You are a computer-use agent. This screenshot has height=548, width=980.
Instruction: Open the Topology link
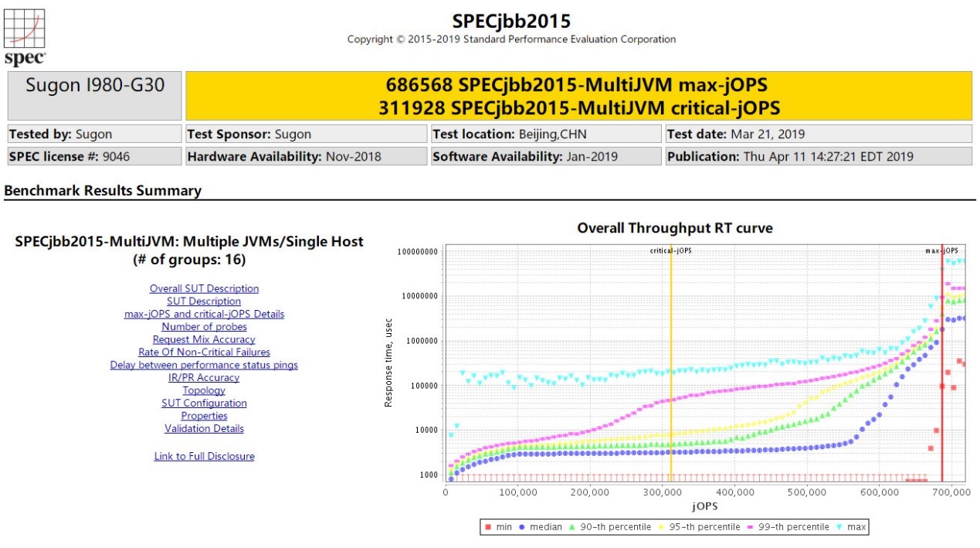tap(204, 390)
